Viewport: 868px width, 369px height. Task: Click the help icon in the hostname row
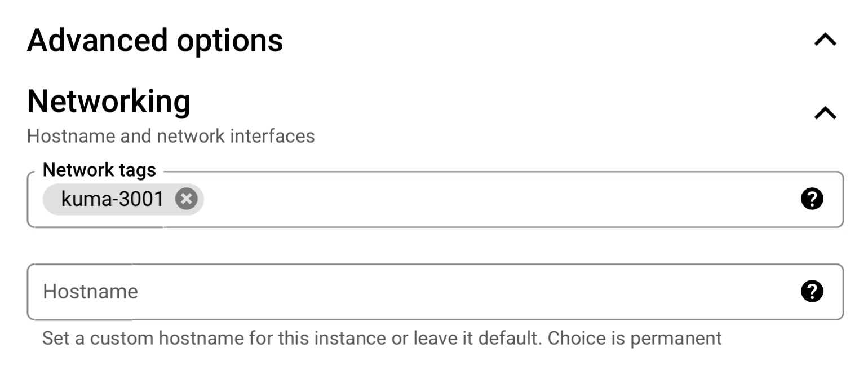[x=813, y=291]
